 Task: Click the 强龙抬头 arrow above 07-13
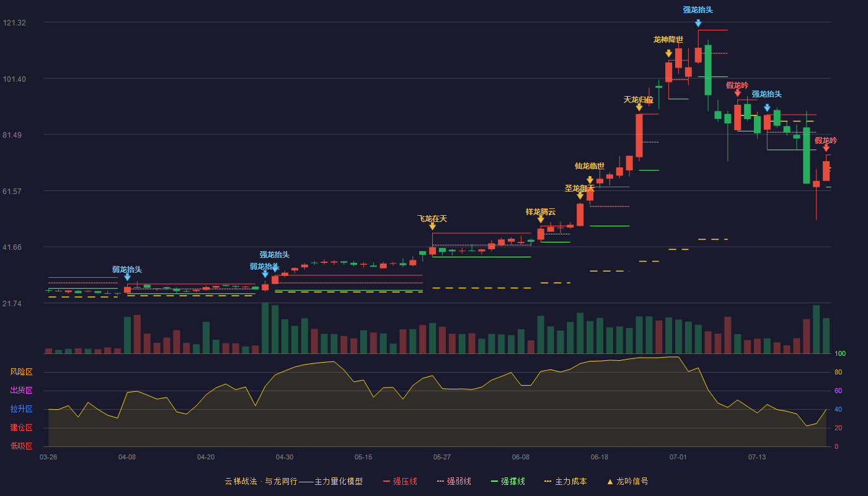coord(767,108)
